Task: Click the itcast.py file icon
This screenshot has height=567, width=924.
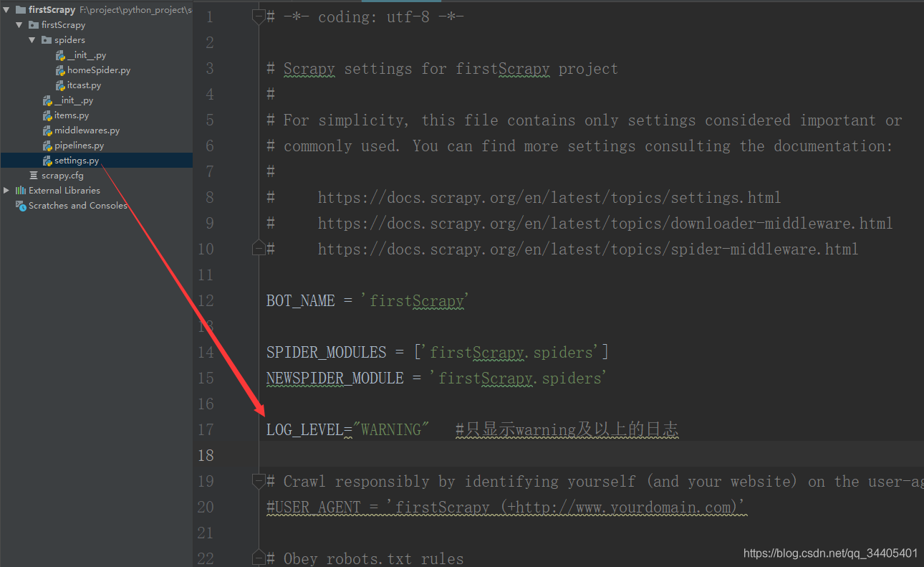Action: 60,85
